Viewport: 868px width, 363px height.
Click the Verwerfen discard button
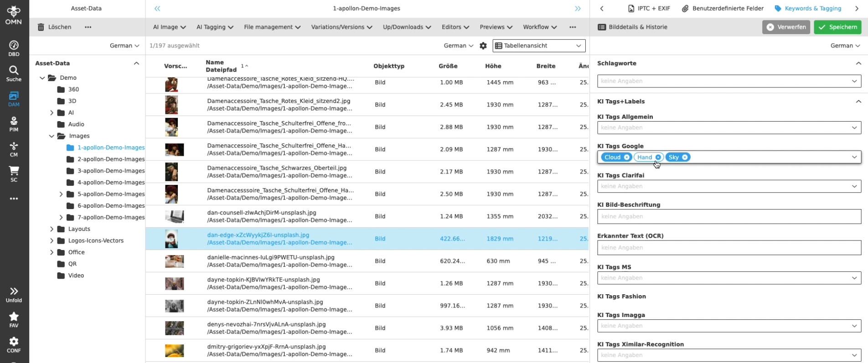pos(786,27)
